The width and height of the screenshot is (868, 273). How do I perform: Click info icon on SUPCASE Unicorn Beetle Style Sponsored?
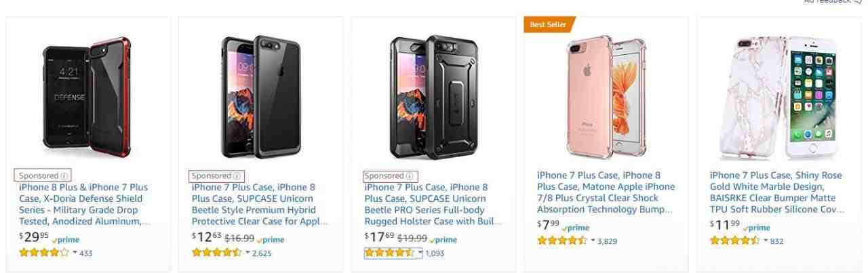coord(237,176)
